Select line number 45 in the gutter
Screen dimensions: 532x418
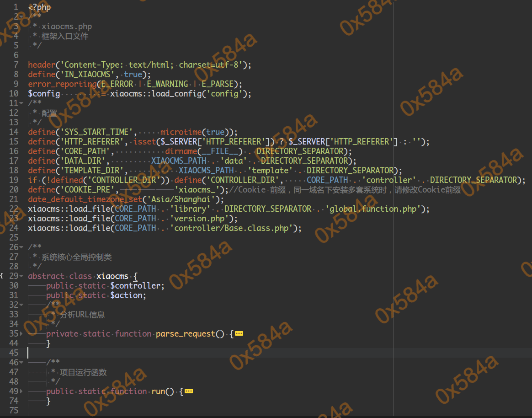tap(14, 353)
